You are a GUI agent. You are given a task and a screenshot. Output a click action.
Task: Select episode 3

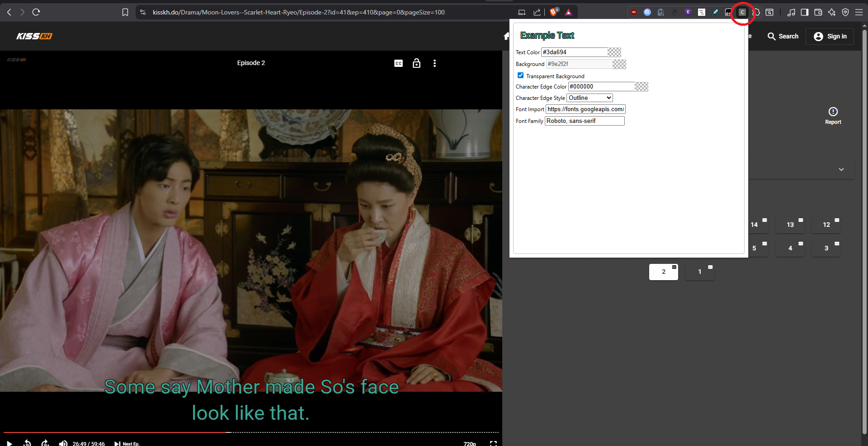[826, 248]
